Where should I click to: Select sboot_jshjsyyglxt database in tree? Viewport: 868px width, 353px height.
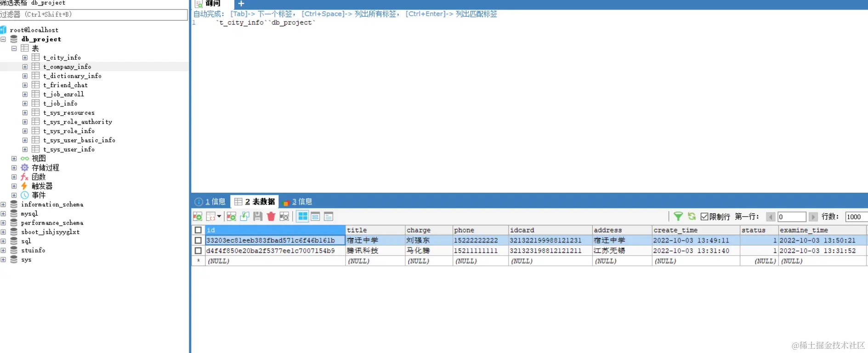[50, 232]
